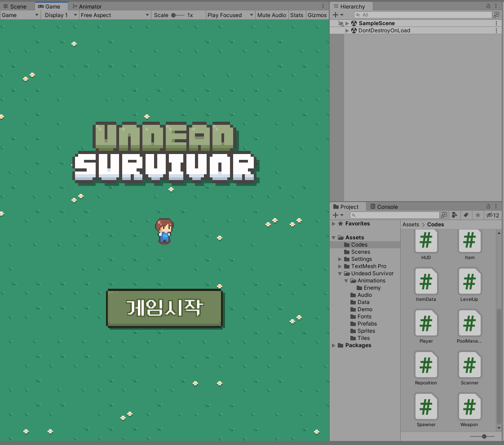This screenshot has height=445, width=504.
Task: Toggle hidden packages visibility counter
Action: tap(492, 215)
